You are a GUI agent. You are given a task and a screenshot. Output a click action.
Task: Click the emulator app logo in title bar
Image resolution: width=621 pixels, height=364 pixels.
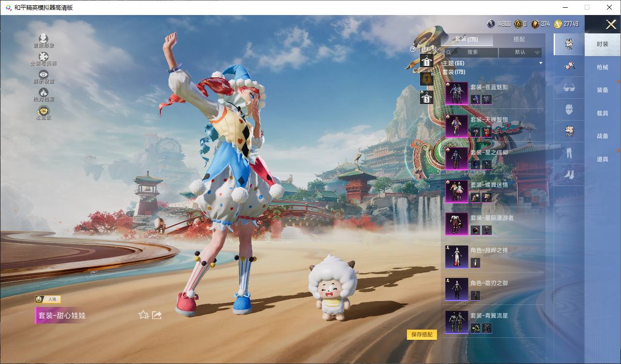point(8,7)
